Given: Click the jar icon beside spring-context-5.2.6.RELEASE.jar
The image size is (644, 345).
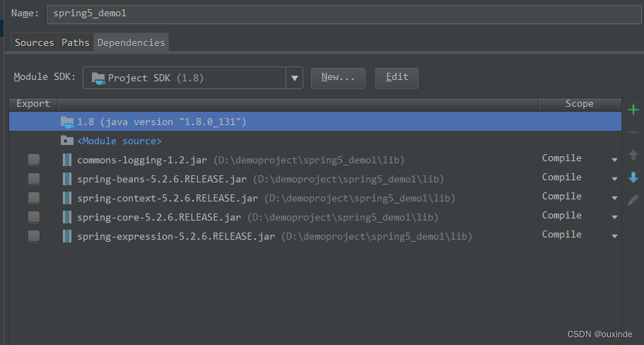Looking at the screenshot, I should 67,198.
